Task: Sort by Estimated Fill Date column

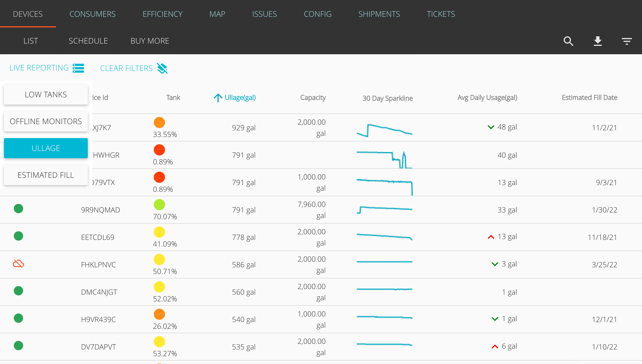Action: (x=589, y=98)
